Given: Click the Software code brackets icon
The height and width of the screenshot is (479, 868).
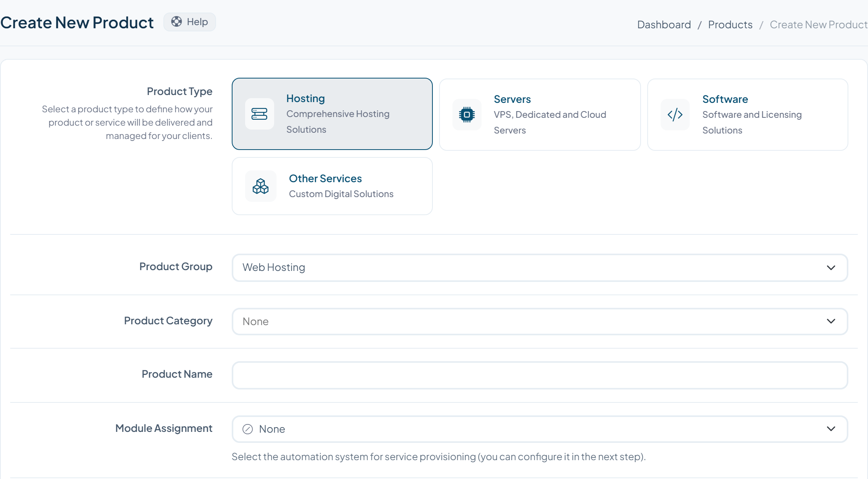Looking at the screenshot, I should pos(675,115).
